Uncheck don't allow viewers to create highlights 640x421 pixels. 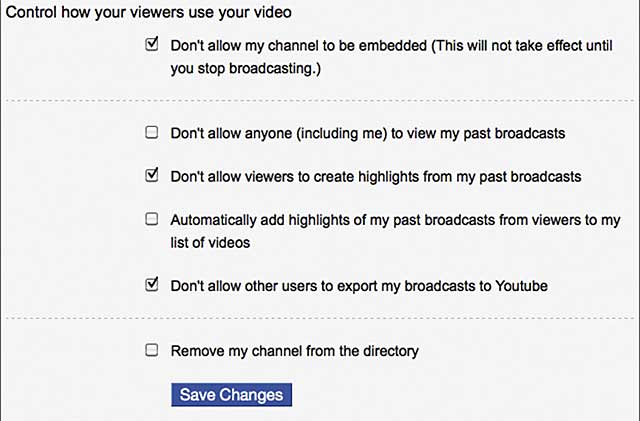coord(152,175)
